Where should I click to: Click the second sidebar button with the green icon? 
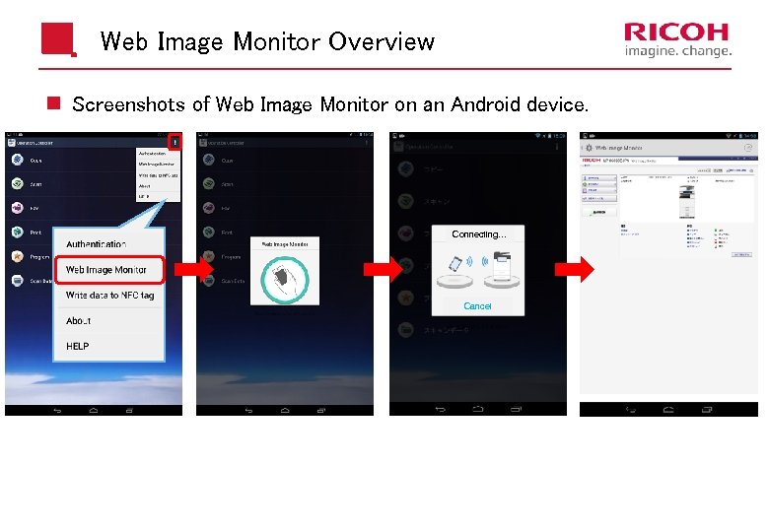tap(599, 184)
